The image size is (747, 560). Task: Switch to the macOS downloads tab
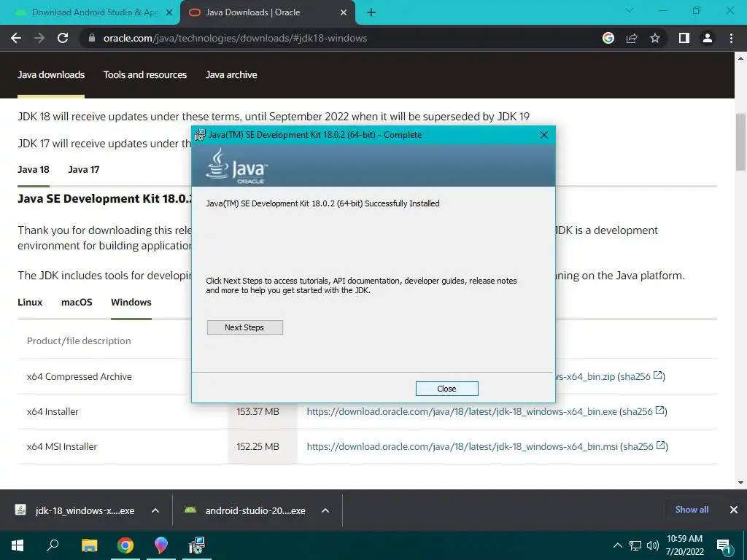77,303
